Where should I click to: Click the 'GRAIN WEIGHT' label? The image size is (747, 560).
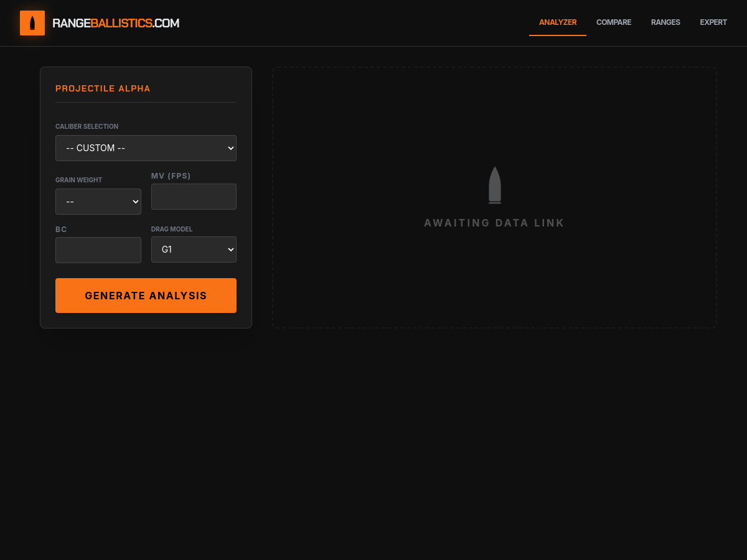78,180
